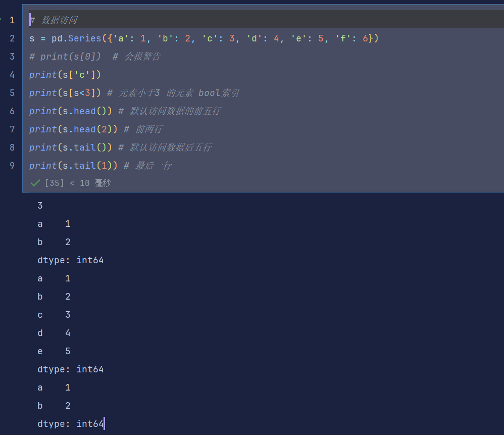504x435 pixels.
Task: Click the second 'dtype: int64' output line
Action: (x=70, y=369)
